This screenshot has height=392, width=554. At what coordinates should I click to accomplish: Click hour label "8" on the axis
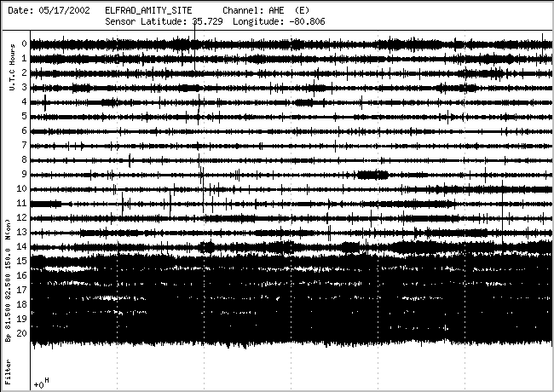coord(24,159)
